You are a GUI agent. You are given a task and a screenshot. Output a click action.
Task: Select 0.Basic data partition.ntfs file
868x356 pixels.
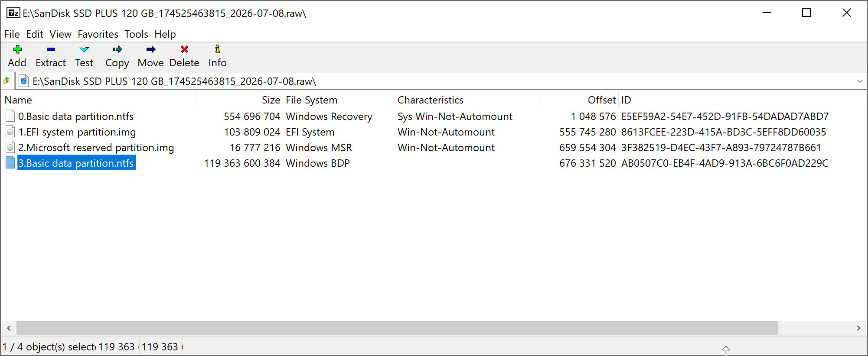pyautogui.click(x=76, y=116)
